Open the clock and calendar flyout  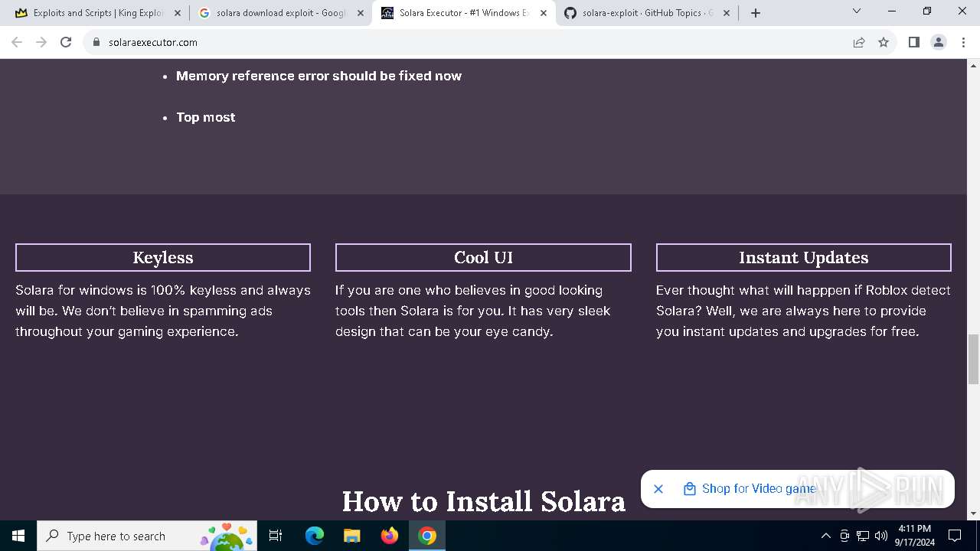click(x=914, y=536)
